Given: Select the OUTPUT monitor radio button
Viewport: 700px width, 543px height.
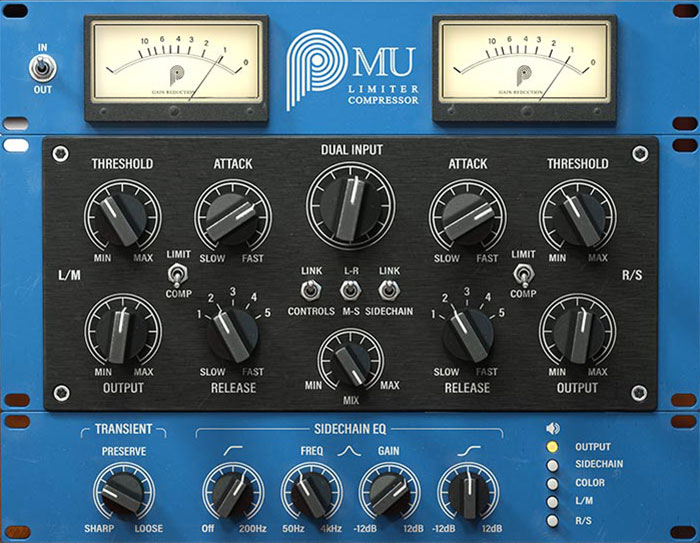Looking at the screenshot, I should point(552,447).
